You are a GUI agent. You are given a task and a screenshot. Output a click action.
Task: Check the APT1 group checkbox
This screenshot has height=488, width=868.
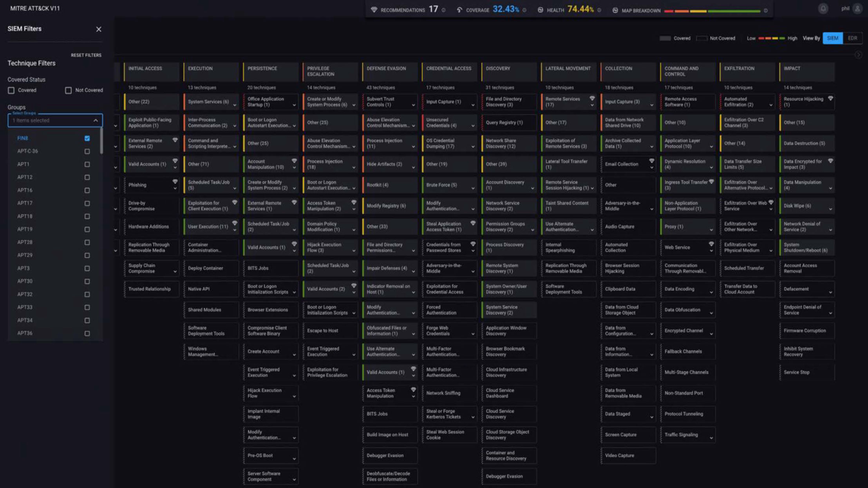pyautogui.click(x=87, y=164)
